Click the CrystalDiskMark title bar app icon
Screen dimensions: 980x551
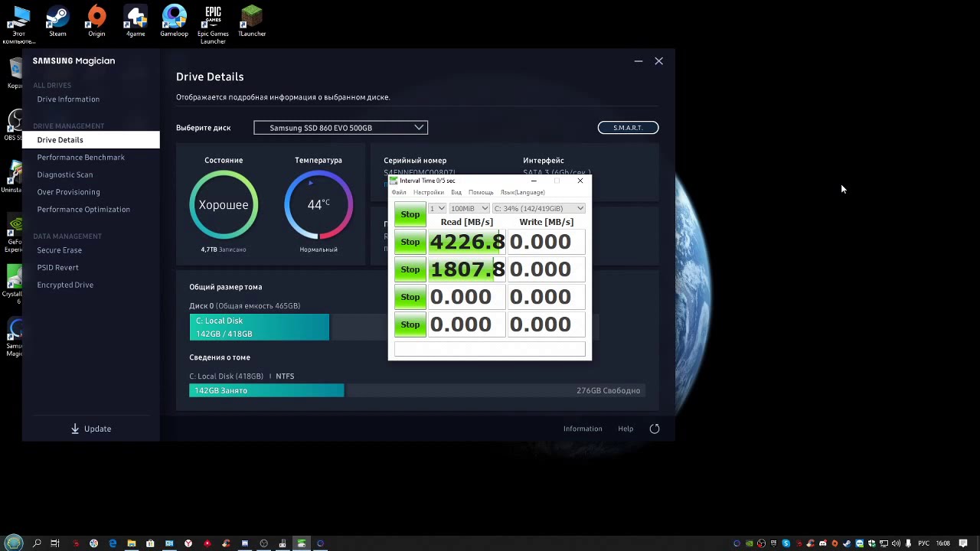click(x=394, y=181)
